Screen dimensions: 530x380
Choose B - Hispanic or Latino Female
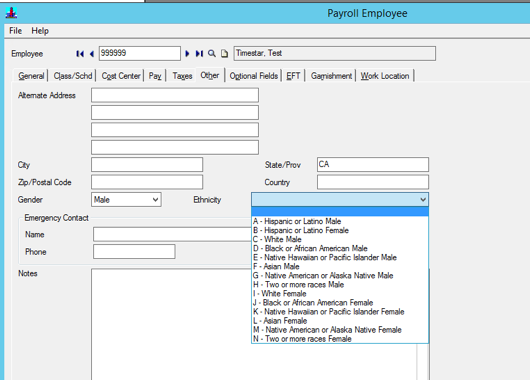(340, 230)
